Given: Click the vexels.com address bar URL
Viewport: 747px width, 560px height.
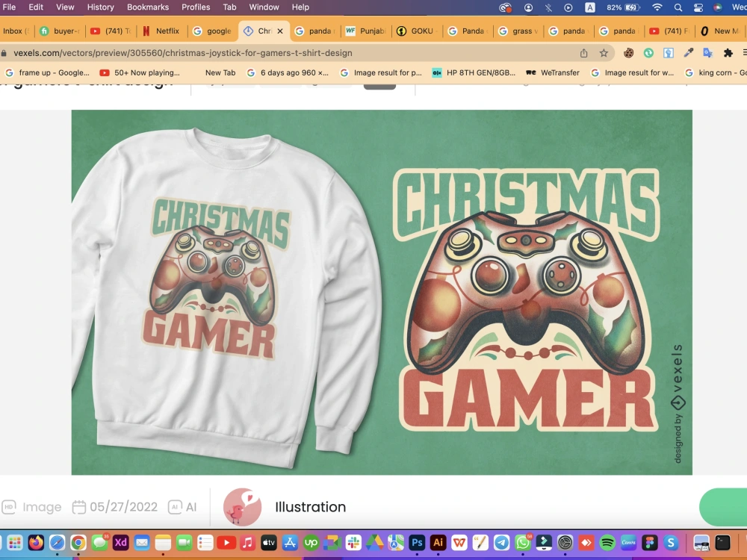Looking at the screenshot, I should click(183, 53).
